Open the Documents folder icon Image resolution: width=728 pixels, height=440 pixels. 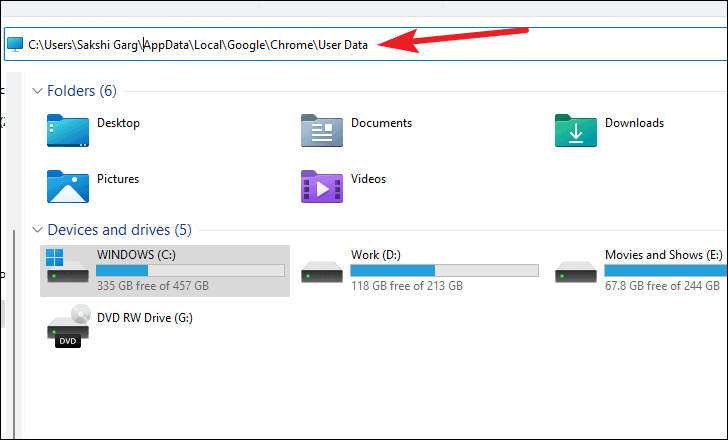point(322,130)
